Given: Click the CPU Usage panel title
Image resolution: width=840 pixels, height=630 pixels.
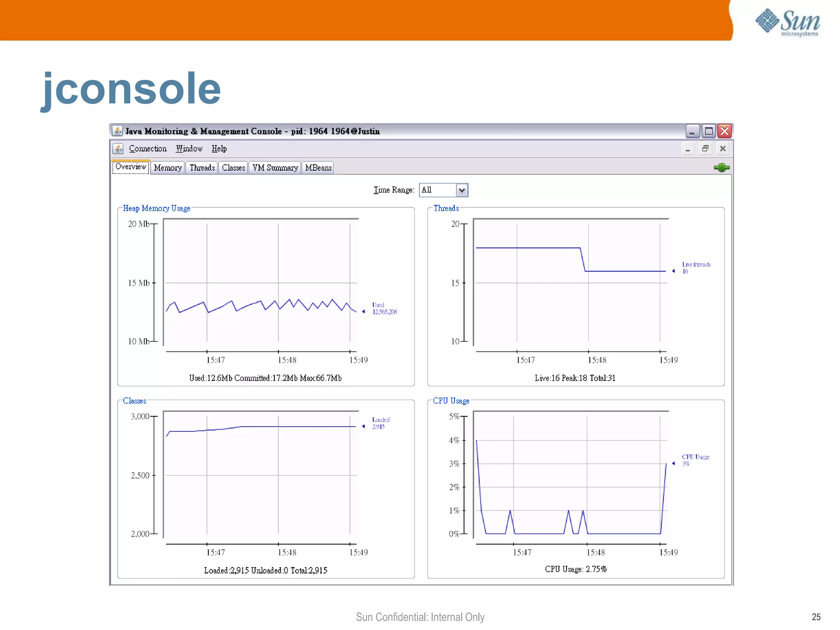Looking at the screenshot, I should point(451,401).
